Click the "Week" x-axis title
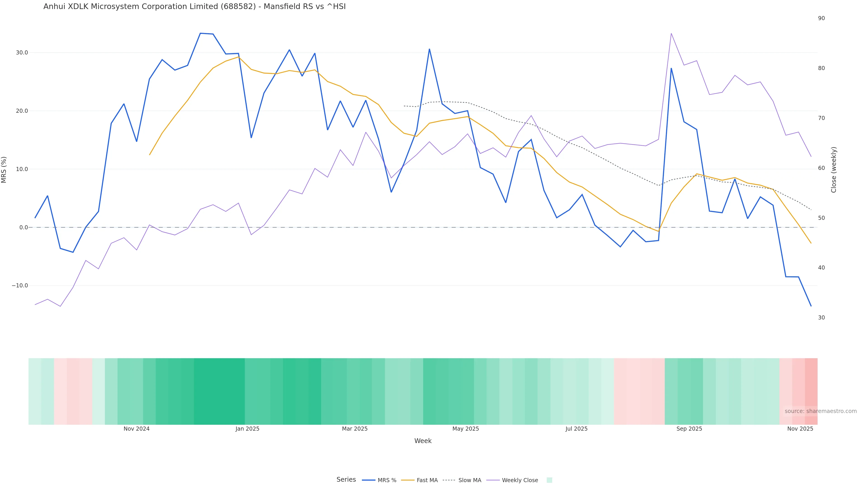 click(423, 441)
